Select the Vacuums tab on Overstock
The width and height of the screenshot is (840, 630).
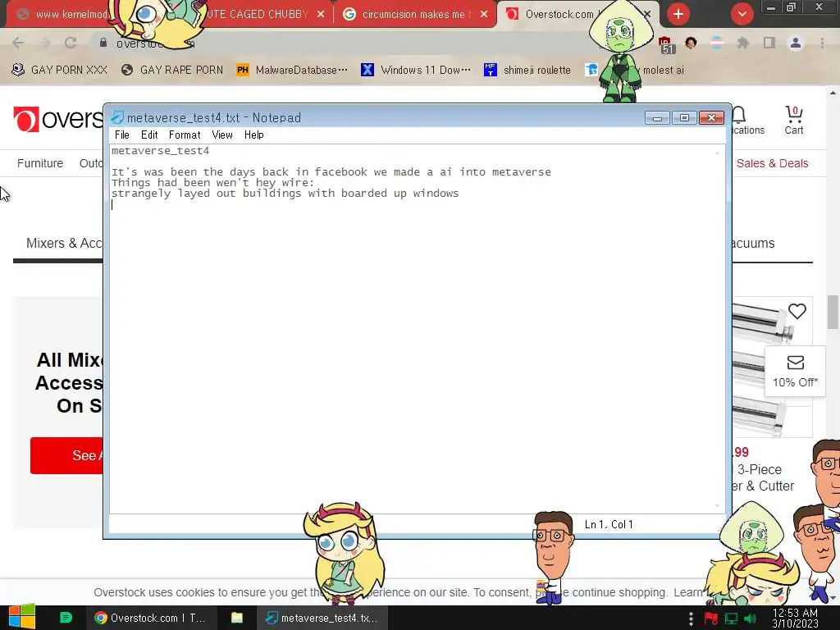click(x=753, y=243)
